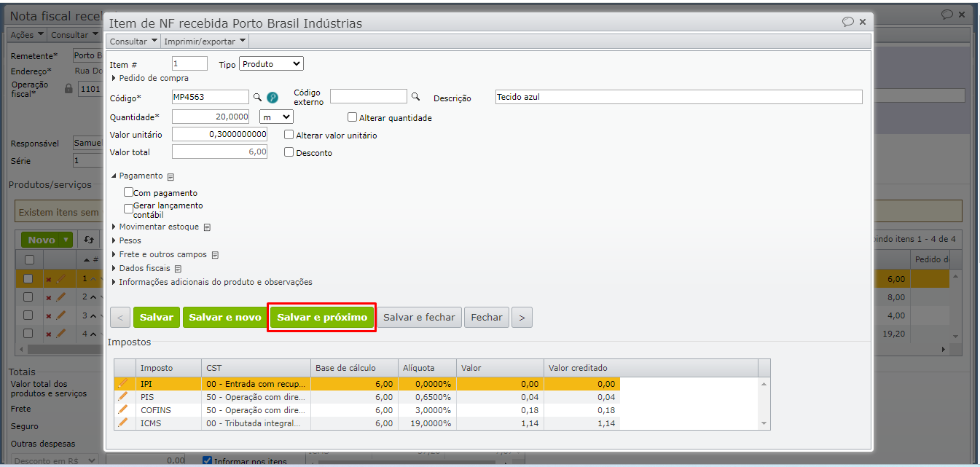Delete item 3 with red X in background list
The image size is (980, 467).
tap(49, 316)
